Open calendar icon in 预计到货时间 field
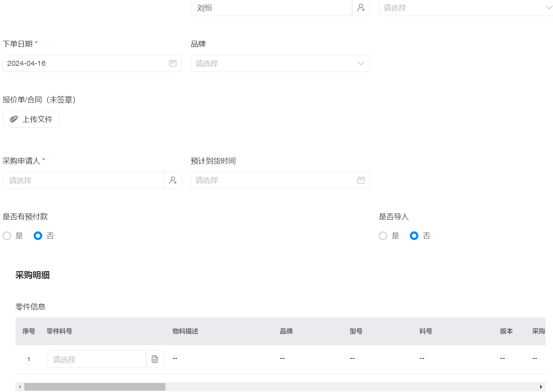 pyautogui.click(x=361, y=180)
